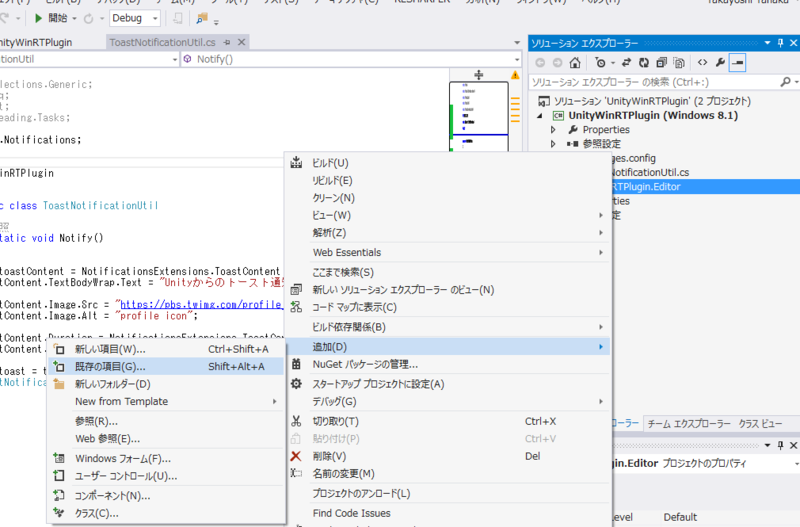Viewport: 800px width, 527px height.
Task: Open Solution Explorer window options dropdown arrow
Action: (x=767, y=43)
